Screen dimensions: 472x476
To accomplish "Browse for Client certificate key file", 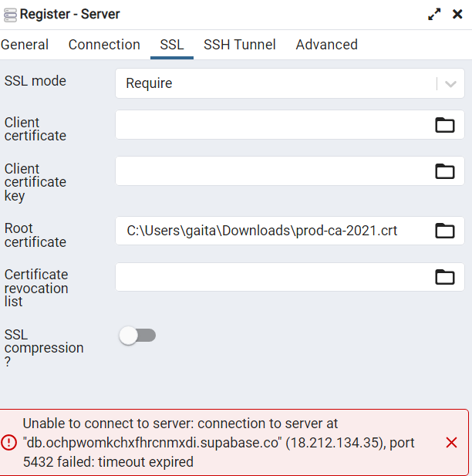I will click(445, 171).
